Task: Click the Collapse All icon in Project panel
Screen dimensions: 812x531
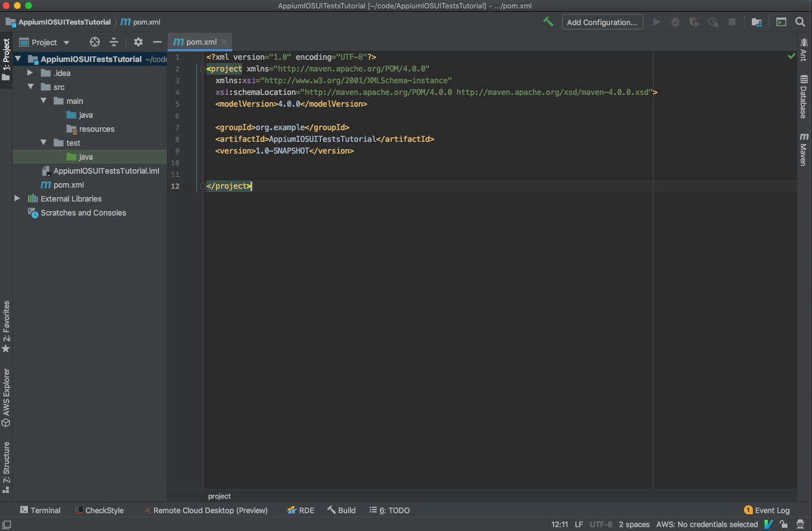Action: [114, 42]
